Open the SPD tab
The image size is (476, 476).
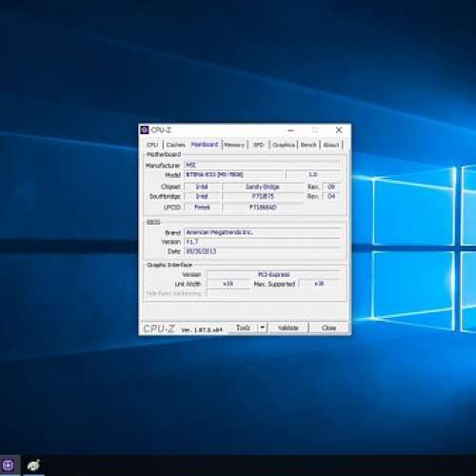259,145
